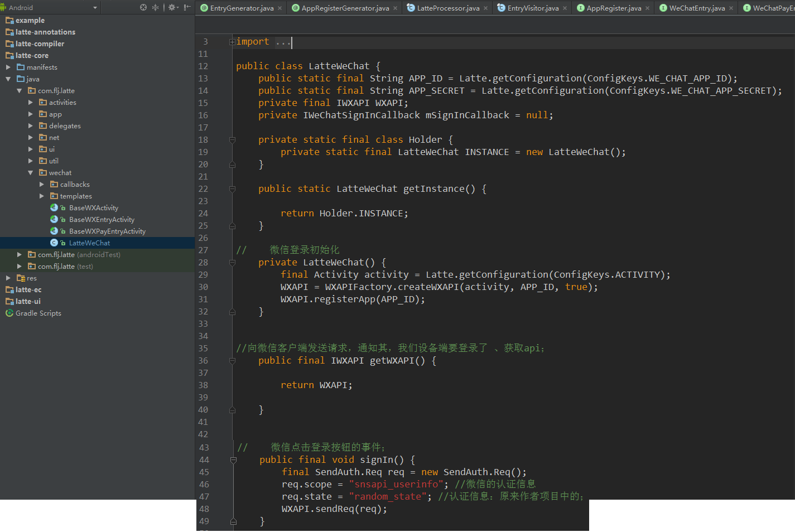Click the "snsapi_userinfo" string on line 46
795x532 pixels.
click(x=396, y=485)
